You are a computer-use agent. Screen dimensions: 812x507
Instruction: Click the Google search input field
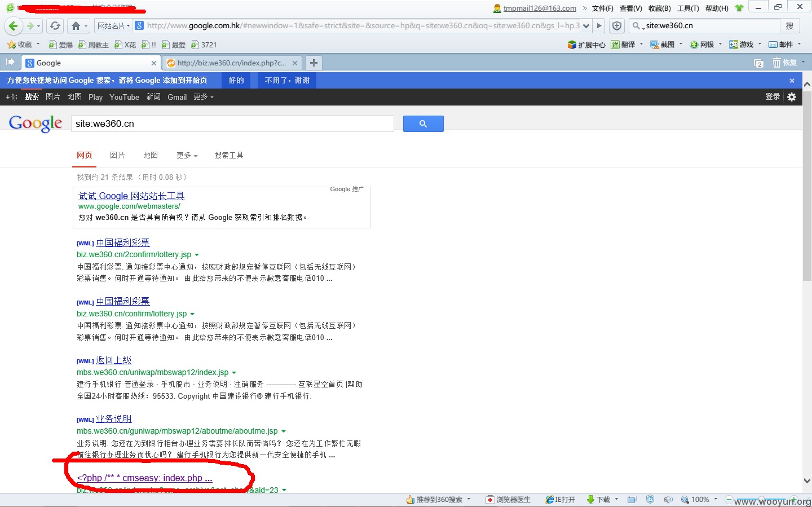[x=232, y=124]
